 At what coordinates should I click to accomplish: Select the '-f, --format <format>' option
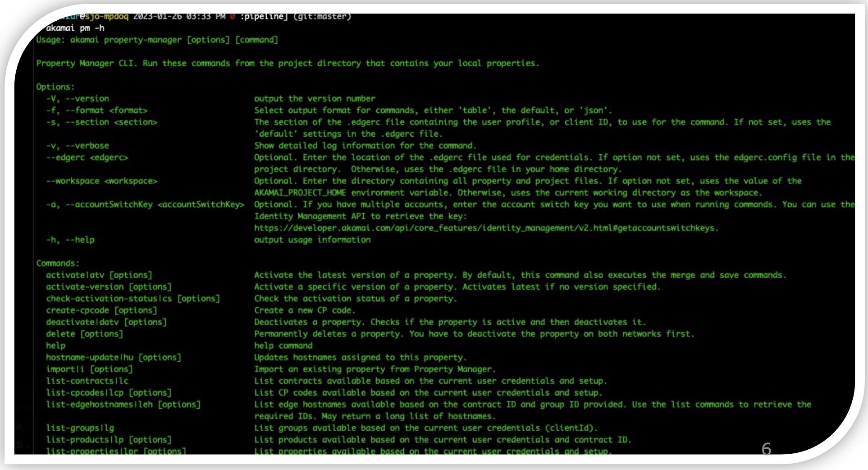(96, 110)
